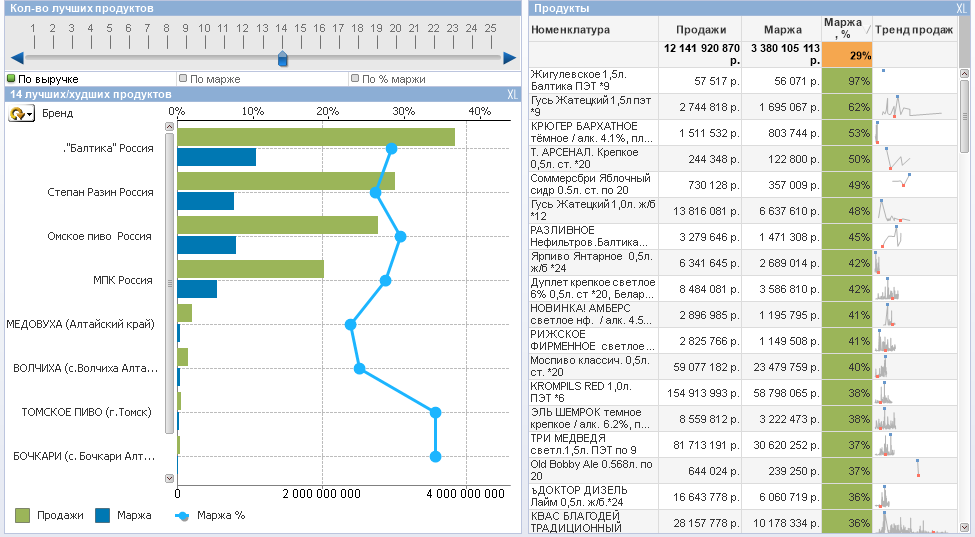
Task: Select the 'По % маржи' option
Action: [x=388, y=79]
